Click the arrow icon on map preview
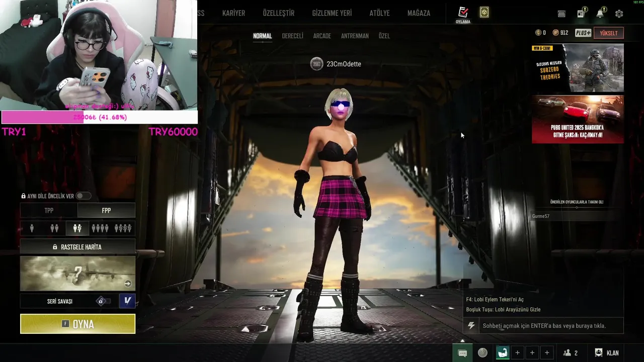The width and height of the screenshot is (644, 362). click(128, 284)
